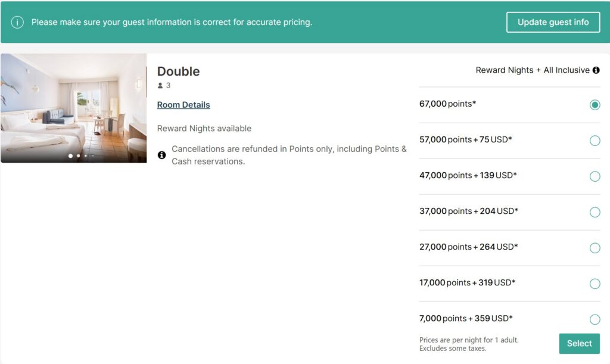Choose the 27,000 points + 264 USD option
Image resolution: width=610 pixels, height=364 pixels.
click(x=595, y=248)
